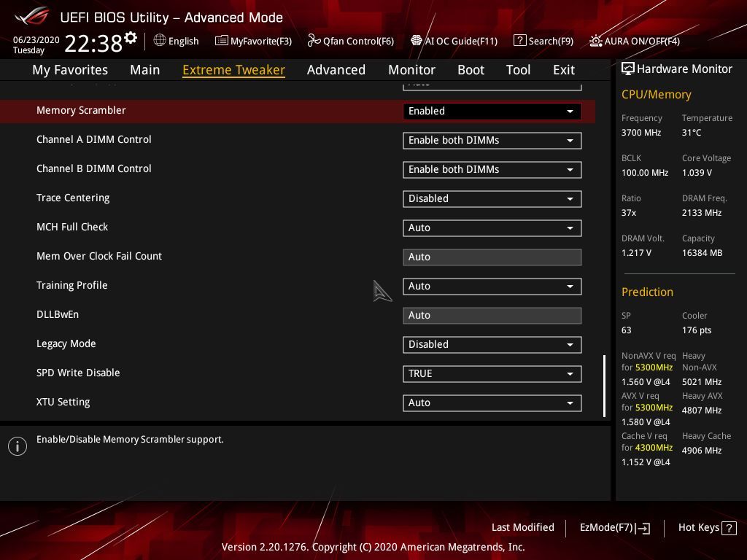Click the EzMode exit arrow icon
This screenshot has height=560, width=747.
tap(643, 528)
